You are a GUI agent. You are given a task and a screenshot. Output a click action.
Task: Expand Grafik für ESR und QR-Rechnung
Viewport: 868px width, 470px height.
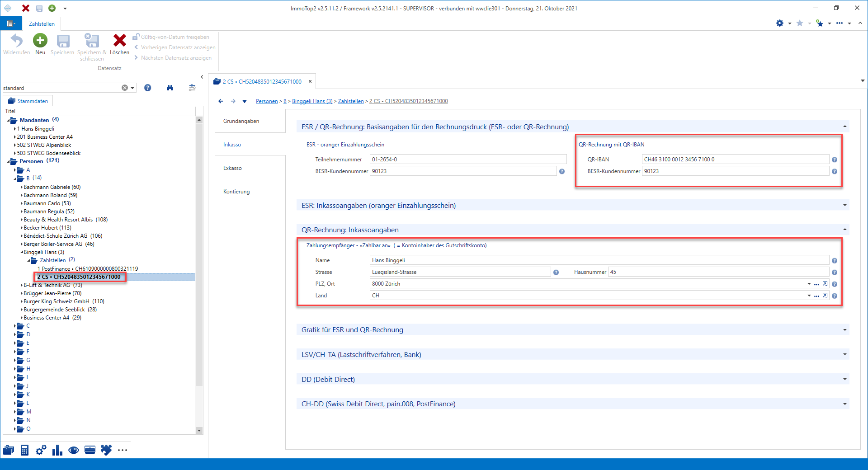[x=844, y=330]
